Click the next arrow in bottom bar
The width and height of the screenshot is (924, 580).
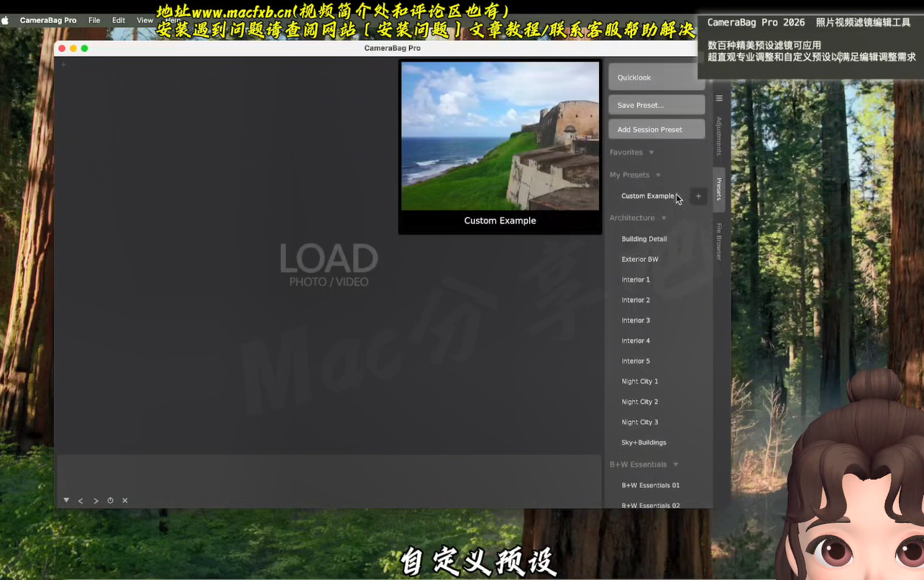coord(96,501)
